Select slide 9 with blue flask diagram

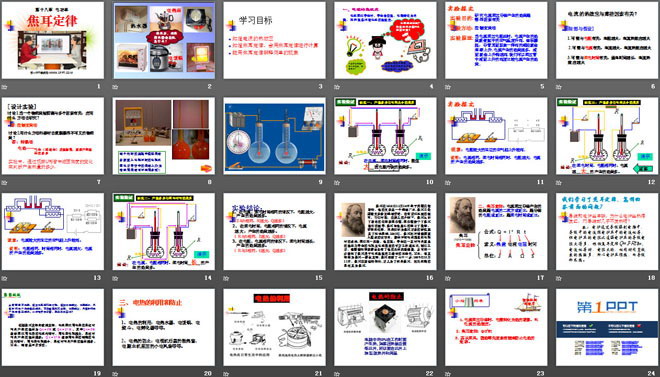274,136
